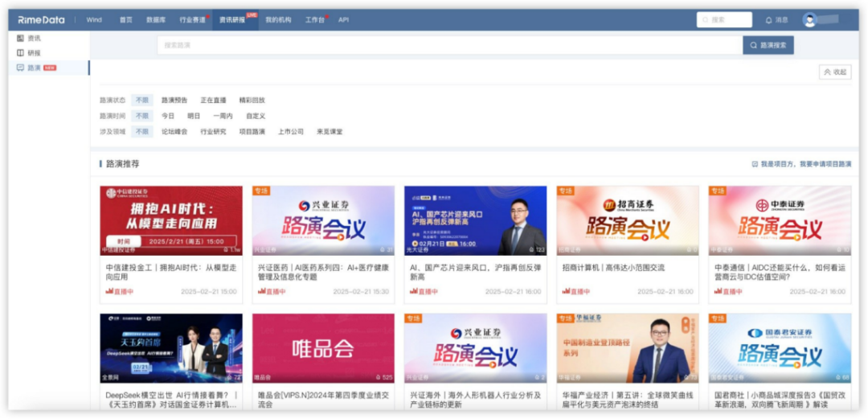
Task: Go to 首页 in top navigation
Action: 125,20
